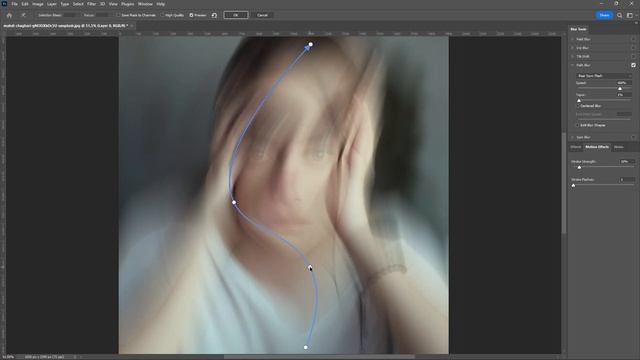Open the Window menu
This screenshot has width=640, height=360.
click(145, 4)
